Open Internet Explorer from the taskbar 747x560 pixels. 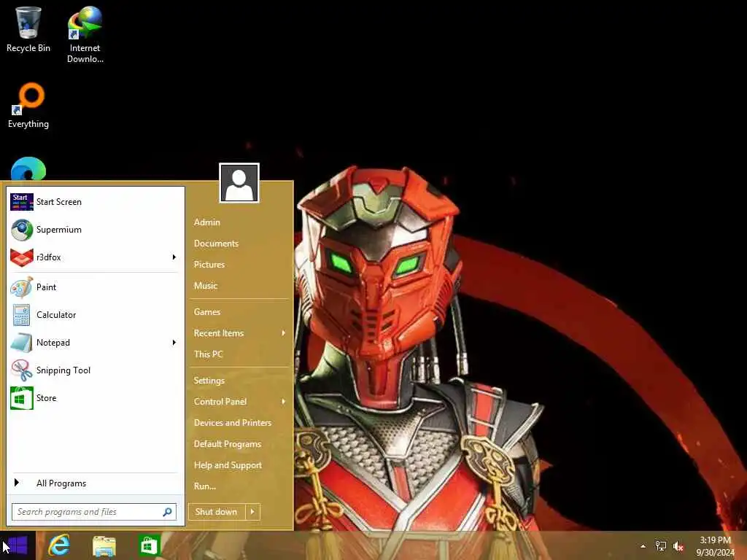(60, 545)
